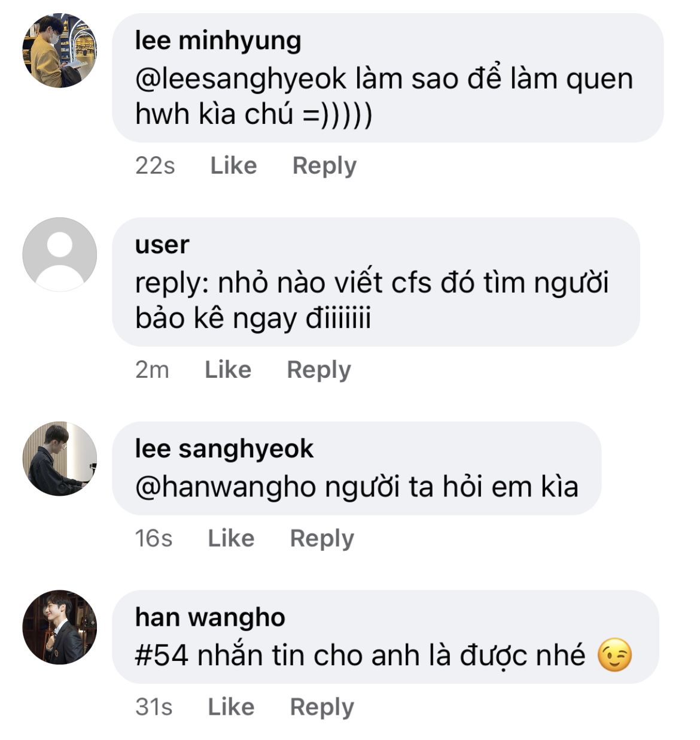Like han wangho's comment
This screenshot has height=740, width=700.
tap(231, 707)
